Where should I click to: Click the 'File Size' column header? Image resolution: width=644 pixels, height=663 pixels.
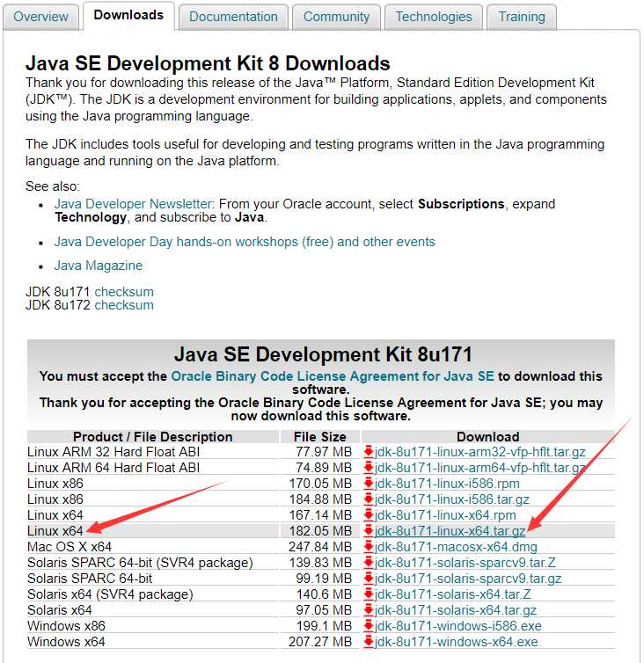[320, 436]
